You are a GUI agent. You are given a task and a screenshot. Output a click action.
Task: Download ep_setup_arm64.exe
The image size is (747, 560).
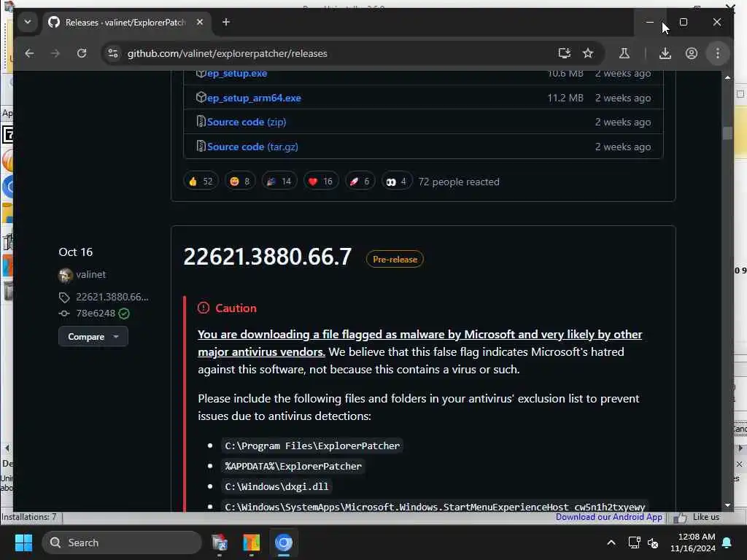(254, 98)
